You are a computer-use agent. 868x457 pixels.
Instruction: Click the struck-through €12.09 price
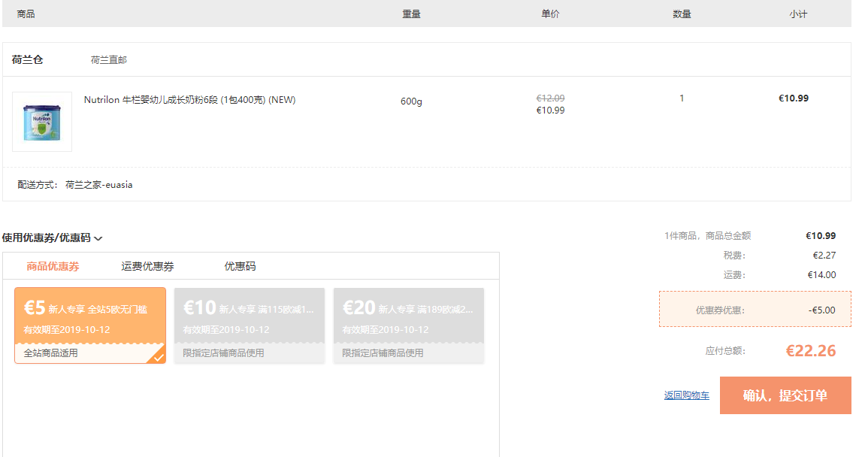pyautogui.click(x=550, y=98)
